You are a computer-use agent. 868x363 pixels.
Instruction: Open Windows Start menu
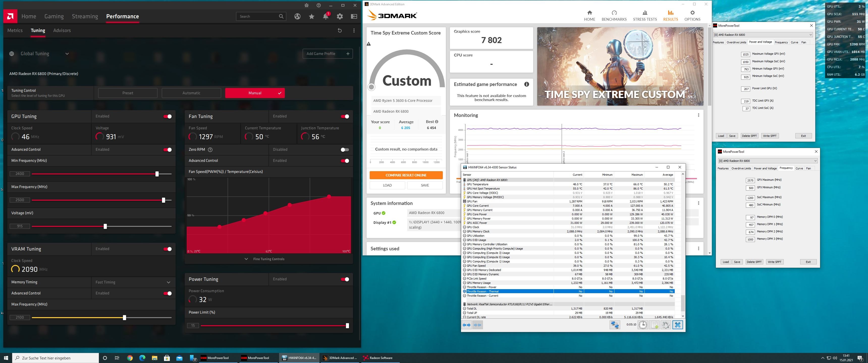pyautogui.click(x=6, y=358)
